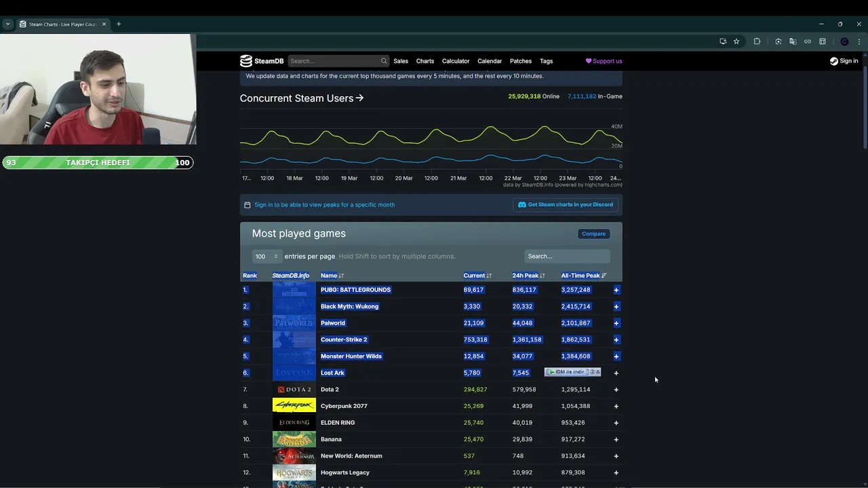This screenshot has height=488, width=868.
Task: Click the Support us link
Action: click(604, 61)
